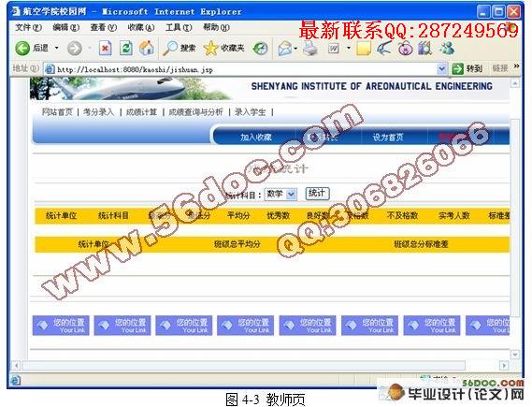The width and height of the screenshot is (532, 407).
Task: Click the 转到 Go button
Action: click(467, 69)
